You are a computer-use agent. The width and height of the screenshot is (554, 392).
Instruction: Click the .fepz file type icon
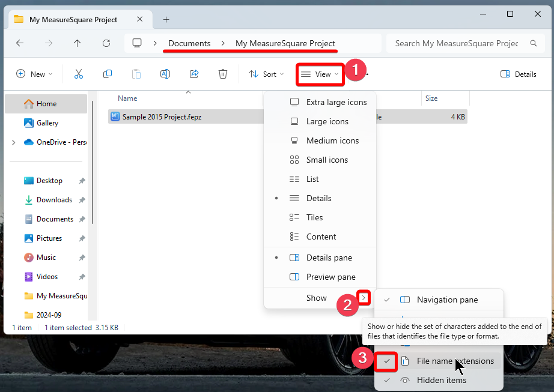pos(115,116)
